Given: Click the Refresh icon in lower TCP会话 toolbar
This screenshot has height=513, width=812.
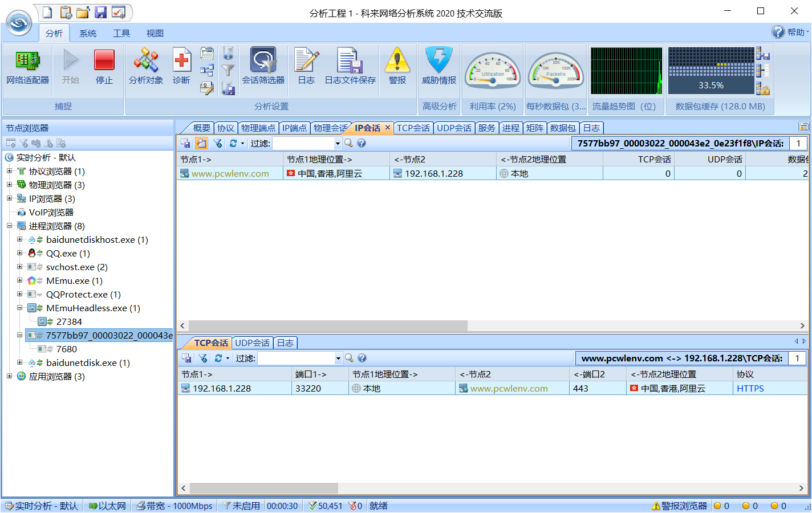Looking at the screenshot, I should [218, 358].
